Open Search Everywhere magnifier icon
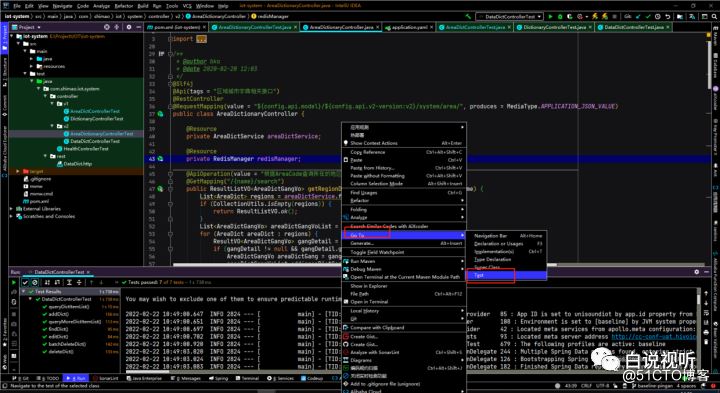 pyautogui.click(x=714, y=17)
